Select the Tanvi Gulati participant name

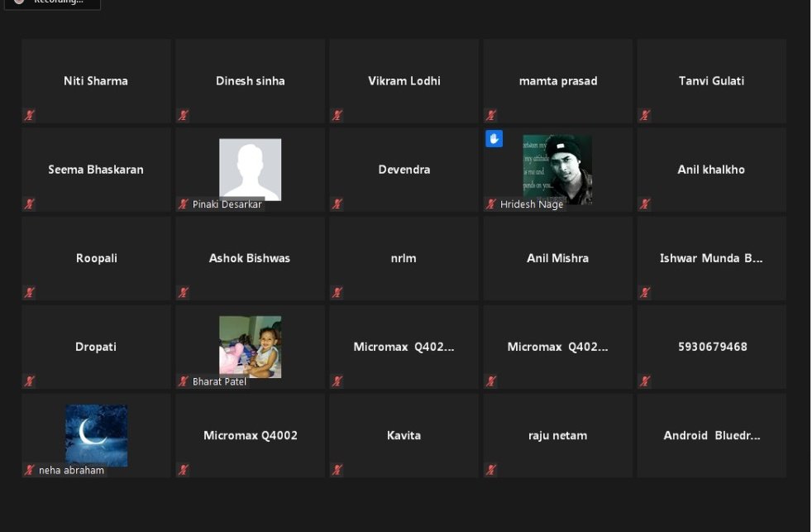coord(712,81)
